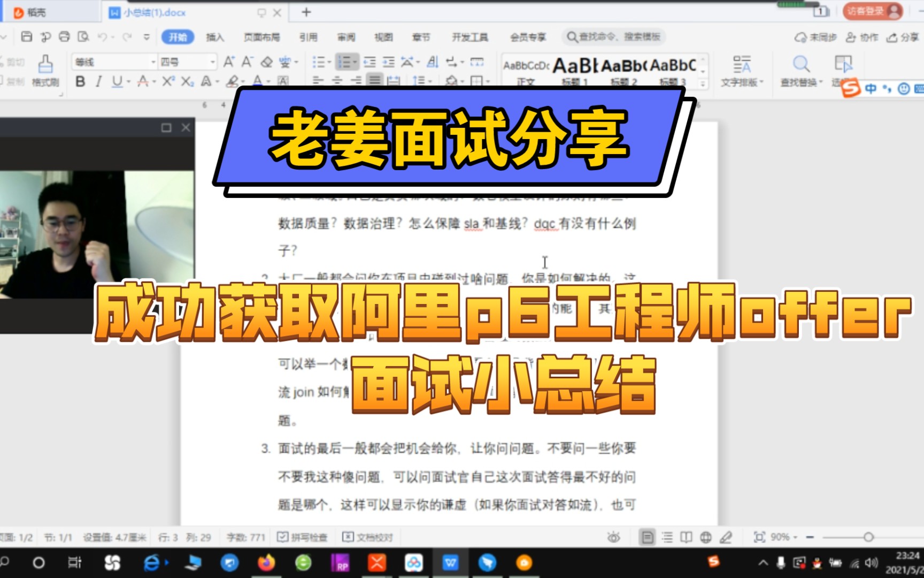Toggle page layout view in status bar

coord(648,537)
